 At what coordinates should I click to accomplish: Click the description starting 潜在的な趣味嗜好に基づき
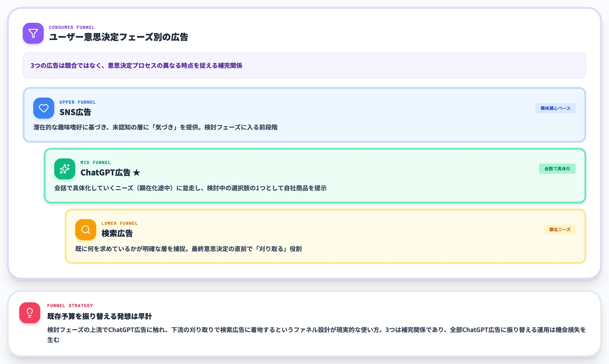click(x=156, y=127)
